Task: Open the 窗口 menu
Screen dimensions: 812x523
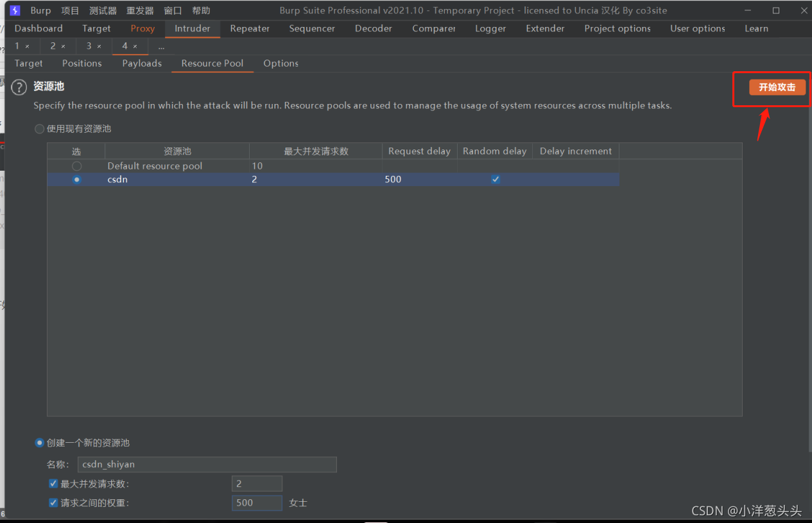Action: click(173, 10)
